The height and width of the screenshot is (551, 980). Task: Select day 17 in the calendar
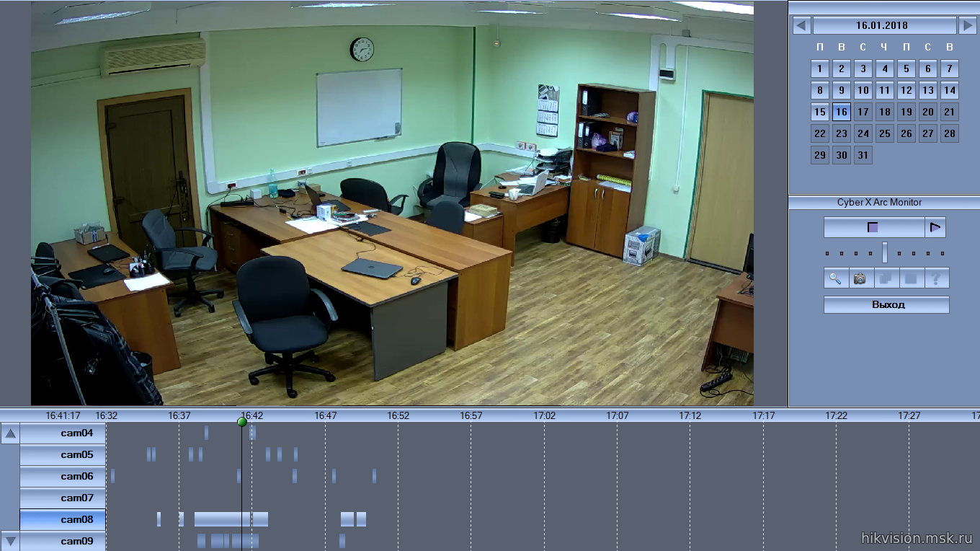tap(863, 112)
